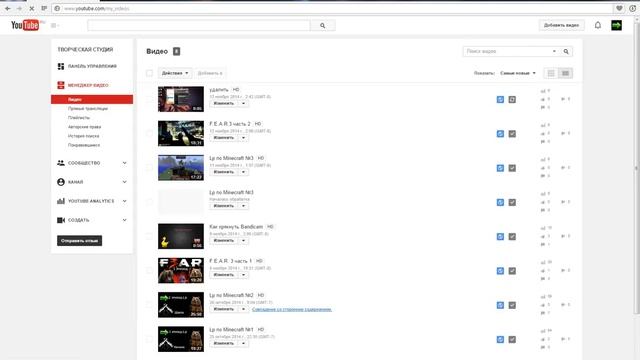The image size is (640, 360).
Task: Click the Сообщество people icon
Action: 61,163
